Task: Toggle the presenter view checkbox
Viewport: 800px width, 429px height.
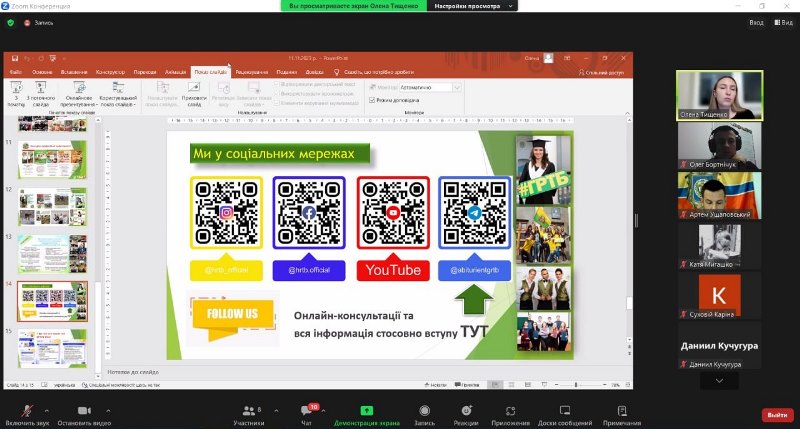Action: (373, 100)
